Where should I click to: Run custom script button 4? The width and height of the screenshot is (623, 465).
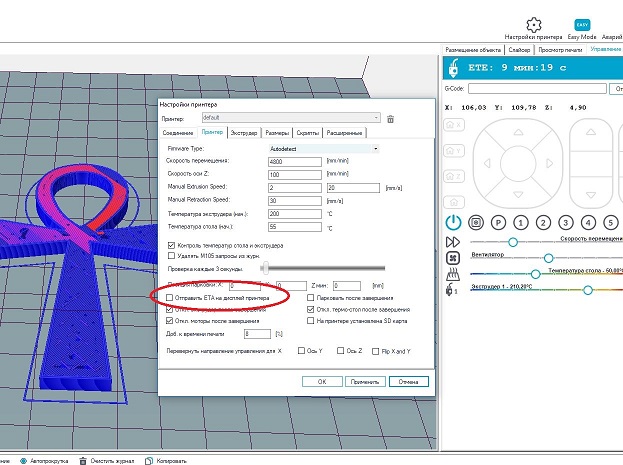pyautogui.click(x=588, y=223)
